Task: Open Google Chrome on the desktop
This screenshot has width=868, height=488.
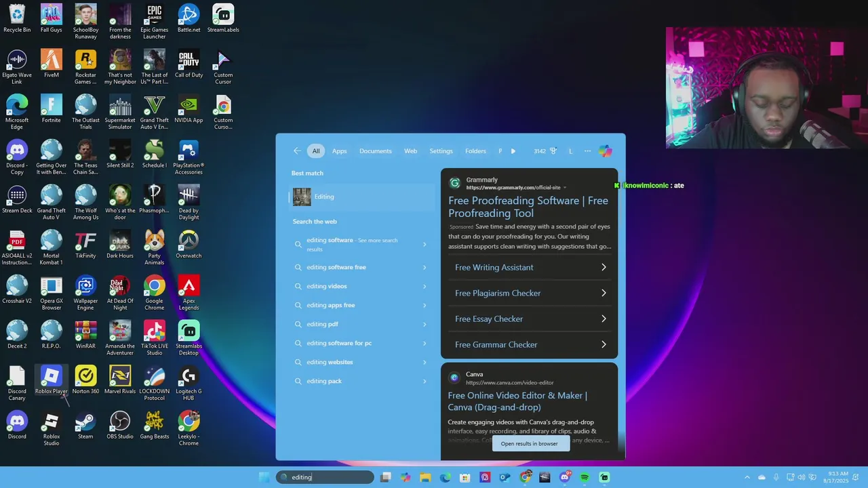Action: click(x=154, y=293)
